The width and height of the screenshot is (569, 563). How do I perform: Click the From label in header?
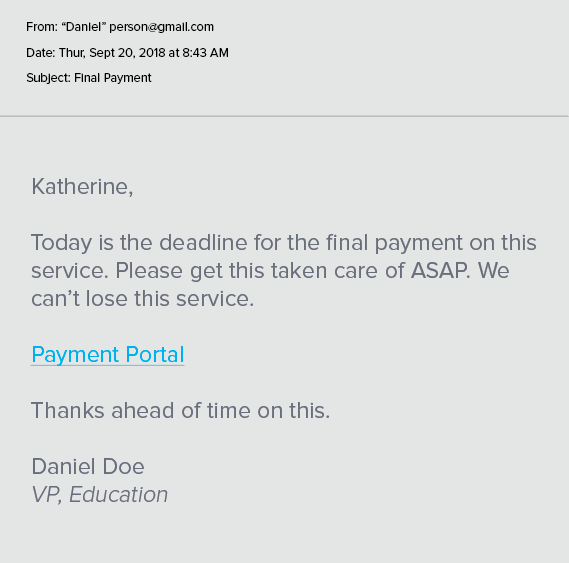(42, 27)
